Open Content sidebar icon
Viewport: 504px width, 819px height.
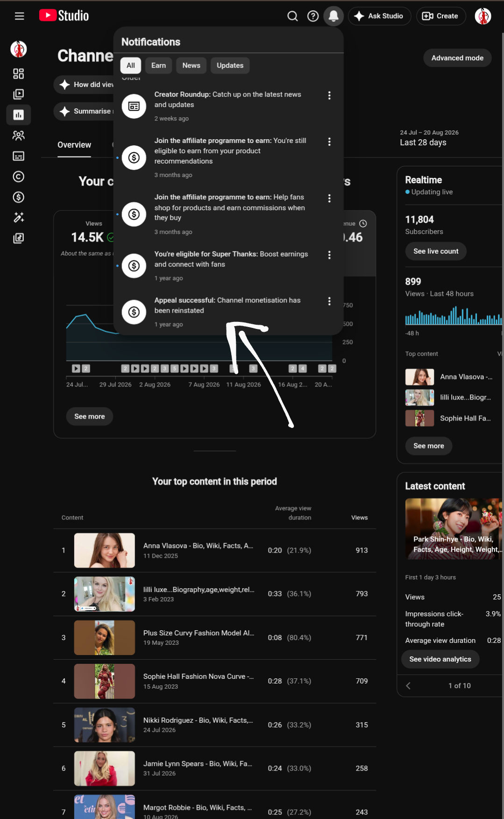(x=19, y=94)
